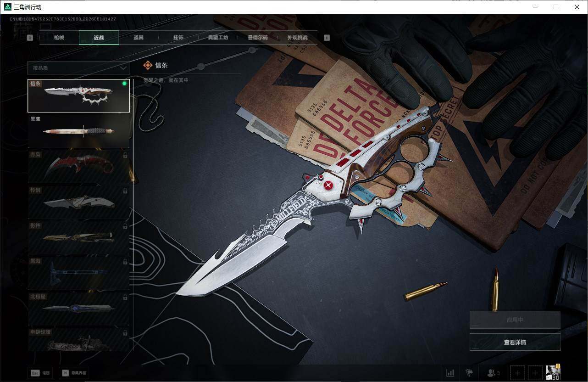Click the lock icon on 赤枭
This screenshot has height=382, width=588.
(125, 155)
